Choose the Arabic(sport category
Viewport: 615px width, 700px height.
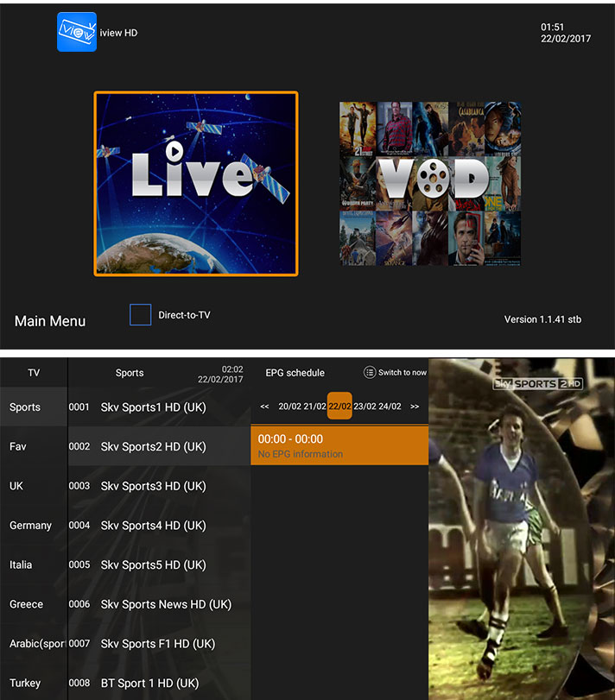pos(34,643)
